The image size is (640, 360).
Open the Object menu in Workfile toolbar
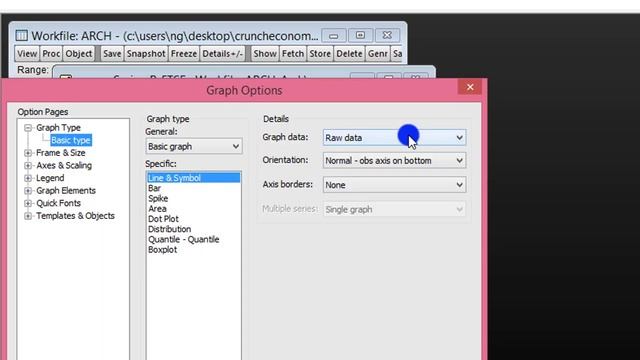point(79,54)
